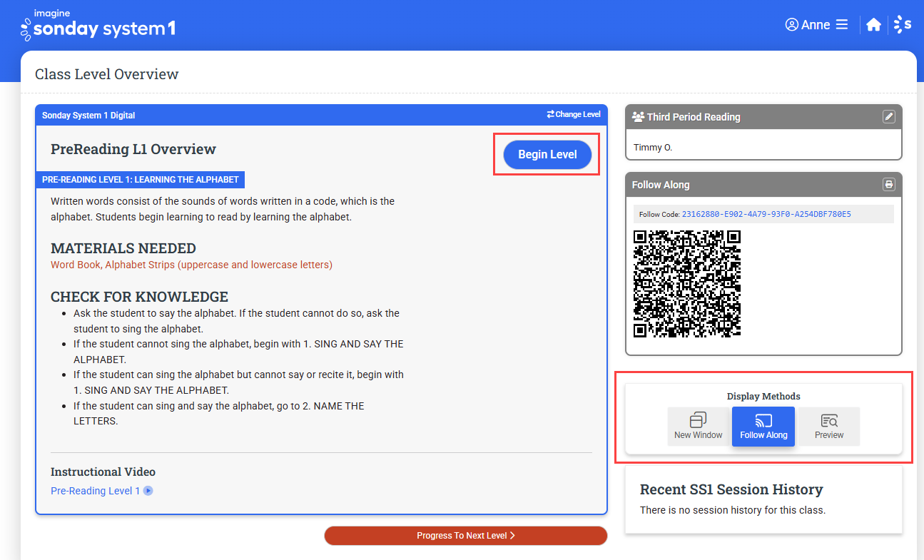Click the Sonday System 1 Digital header
This screenshot has width=924, height=560.
pyautogui.click(x=88, y=116)
